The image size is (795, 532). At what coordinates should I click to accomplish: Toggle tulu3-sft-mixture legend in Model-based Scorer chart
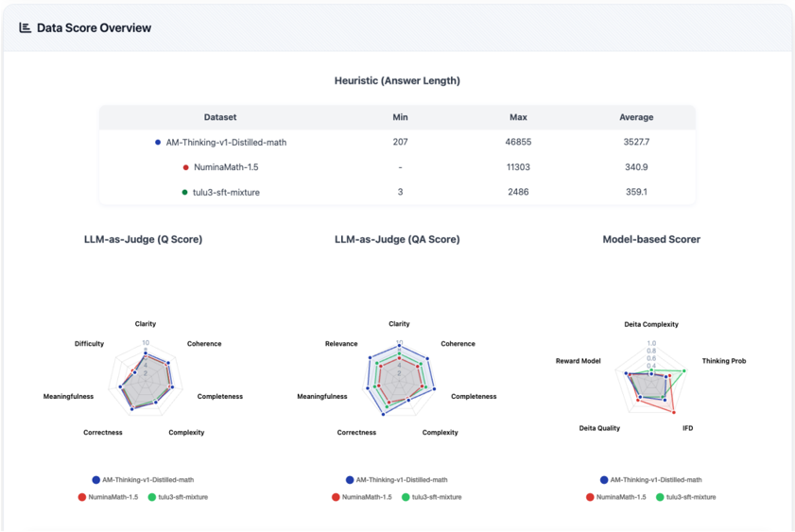(686, 497)
